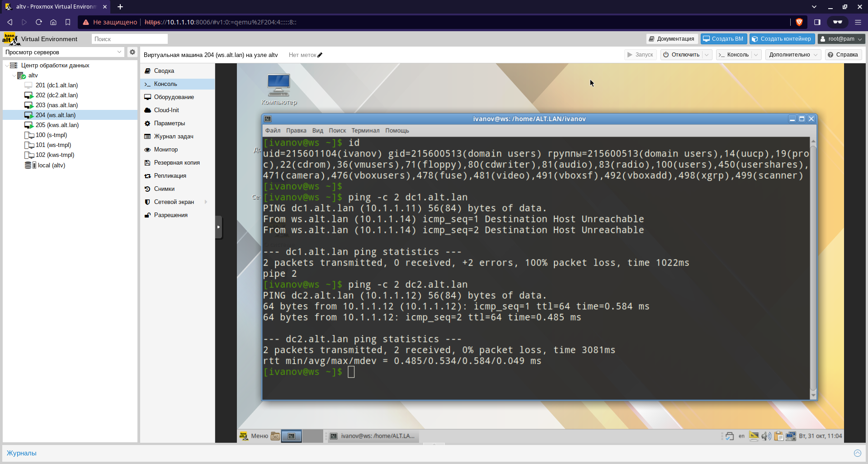Click the volume speaker tray icon

click(x=766, y=436)
